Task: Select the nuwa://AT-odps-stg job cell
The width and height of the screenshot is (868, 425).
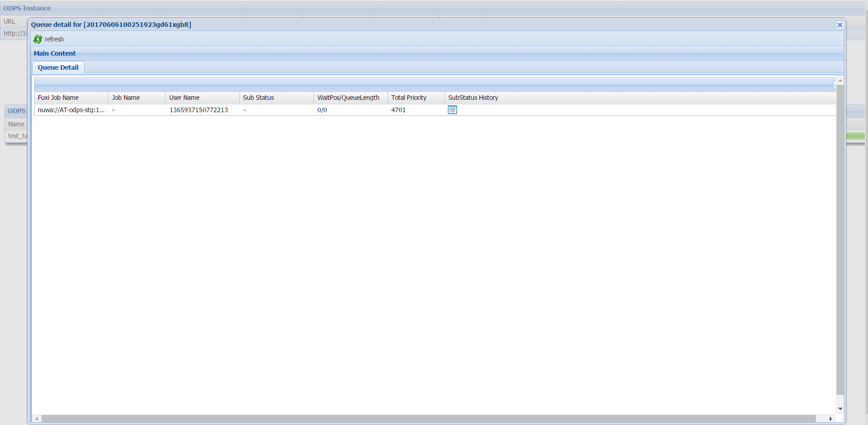Action: pos(72,110)
